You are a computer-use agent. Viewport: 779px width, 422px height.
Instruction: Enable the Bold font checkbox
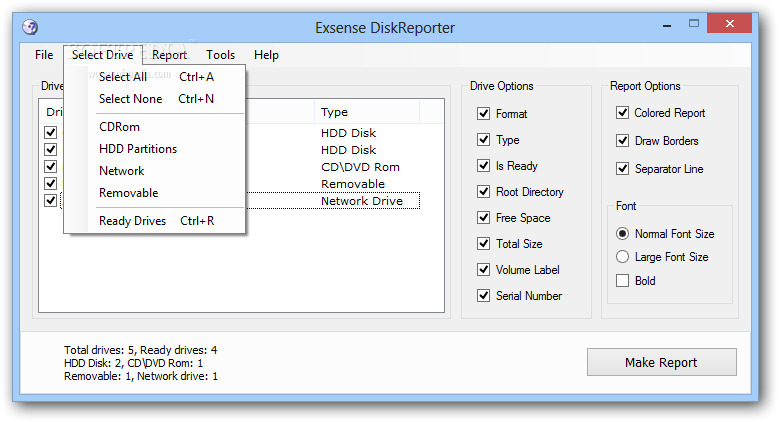(623, 281)
